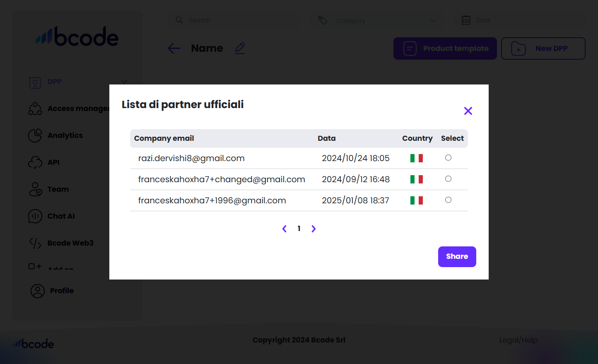Go to next page of partners
Image resolution: width=598 pixels, height=364 pixels.
pos(313,229)
